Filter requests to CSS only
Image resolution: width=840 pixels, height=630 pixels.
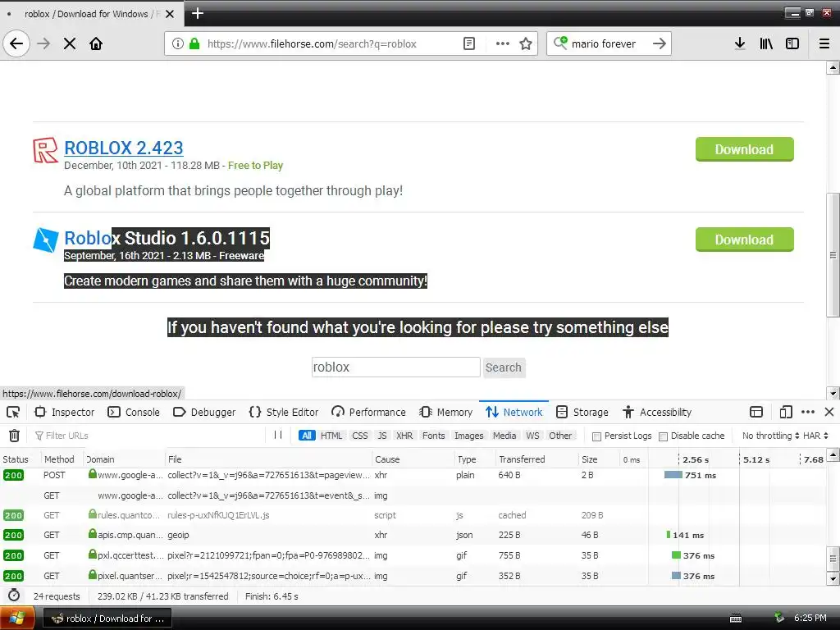click(x=360, y=436)
